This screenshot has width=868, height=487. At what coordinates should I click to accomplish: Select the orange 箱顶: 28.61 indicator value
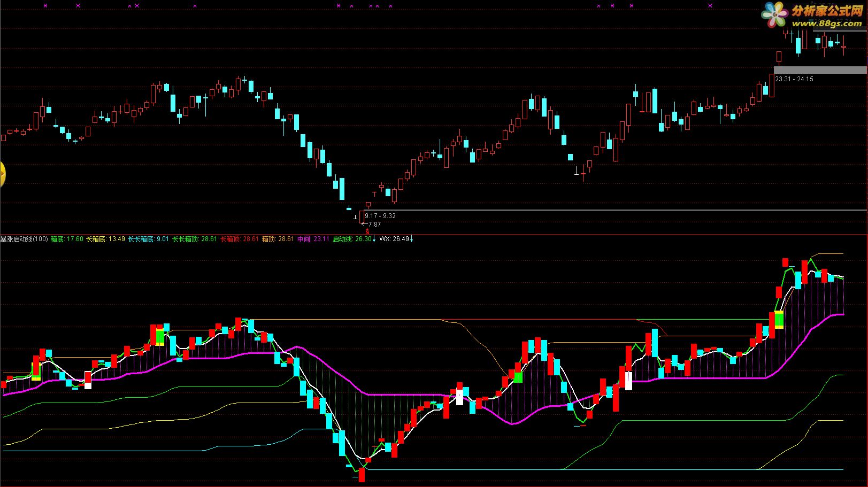point(278,239)
